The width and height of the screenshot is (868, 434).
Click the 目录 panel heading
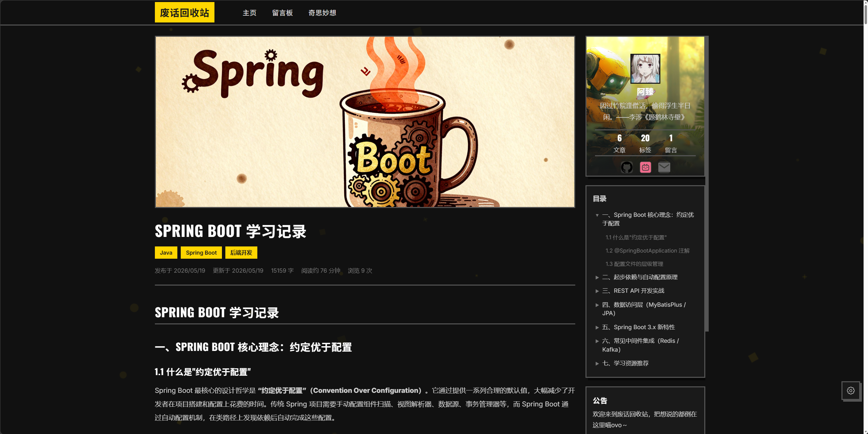[x=599, y=199]
